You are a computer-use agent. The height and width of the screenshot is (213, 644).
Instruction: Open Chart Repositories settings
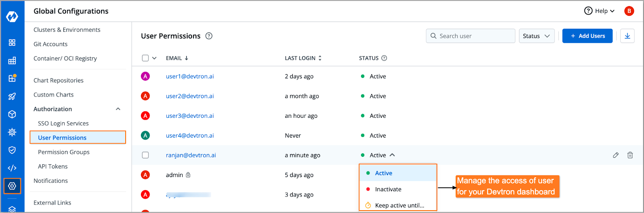[58, 80]
